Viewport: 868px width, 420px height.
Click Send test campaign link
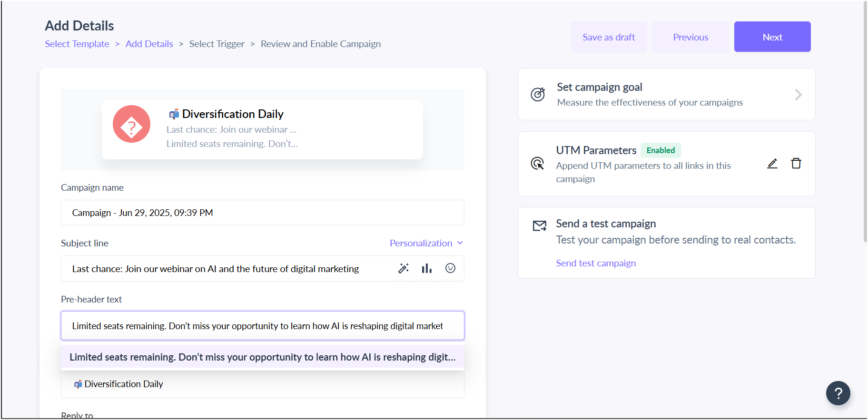point(596,263)
